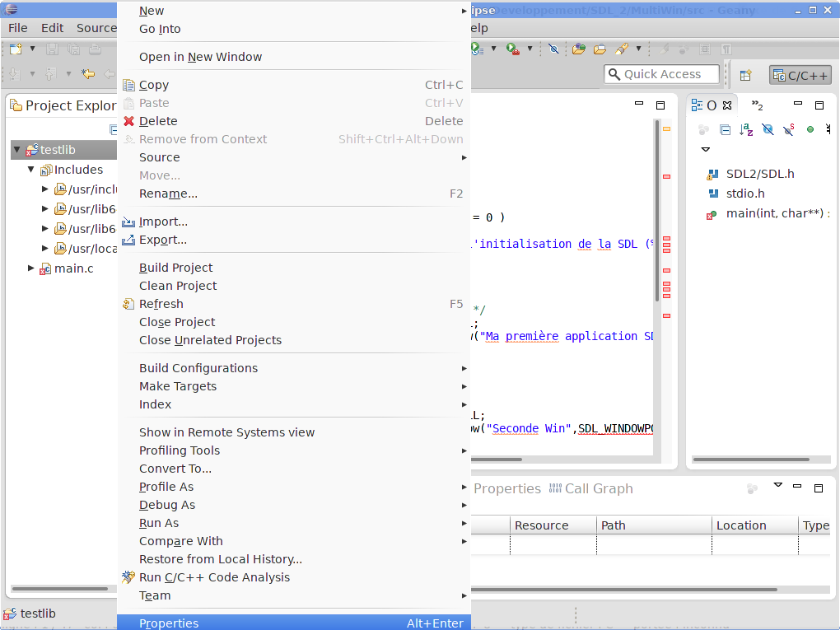840x630 pixels.
Task: Toggle Hide Non-Public Members green dot
Action: pos(810,129)
